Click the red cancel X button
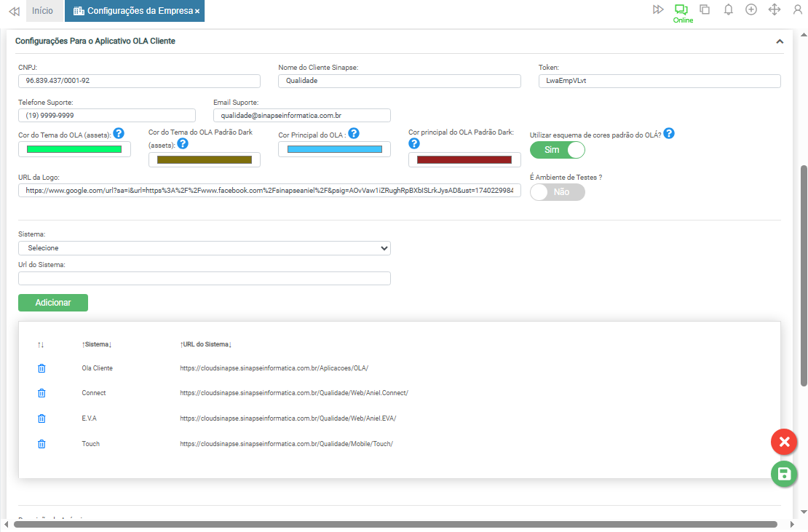The image size is (808, 532). (x=784, y=442)
